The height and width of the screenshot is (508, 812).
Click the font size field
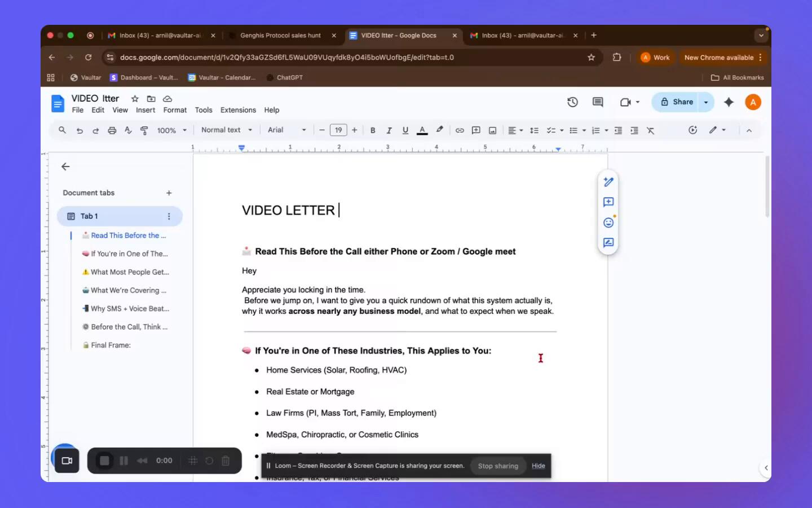tap(338, 130)
